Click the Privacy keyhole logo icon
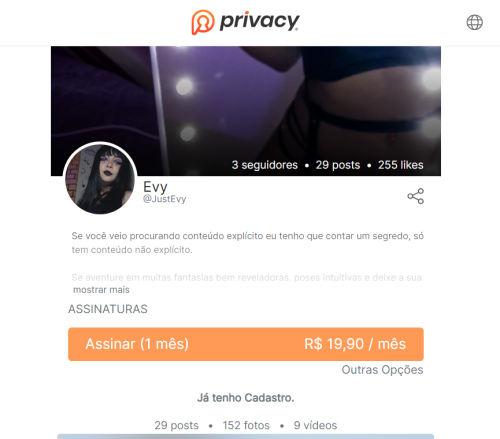 (x=203, y=22)
